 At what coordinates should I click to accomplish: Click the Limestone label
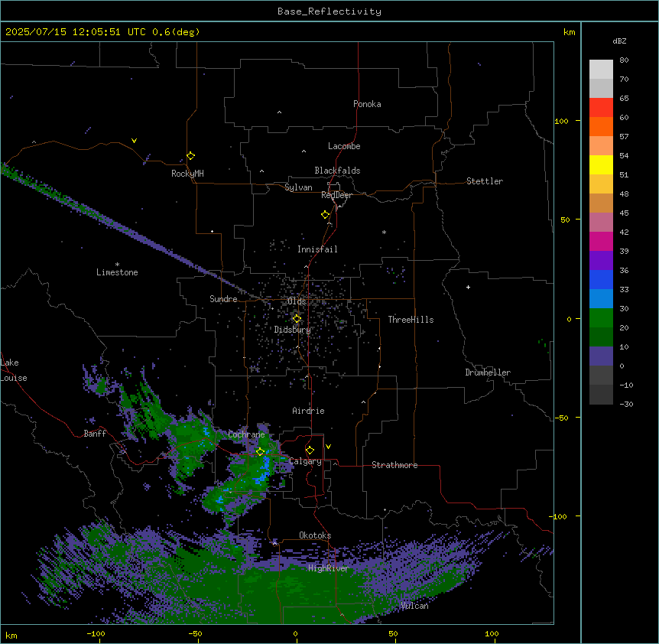pyautogui.click(x=117, y=272)
